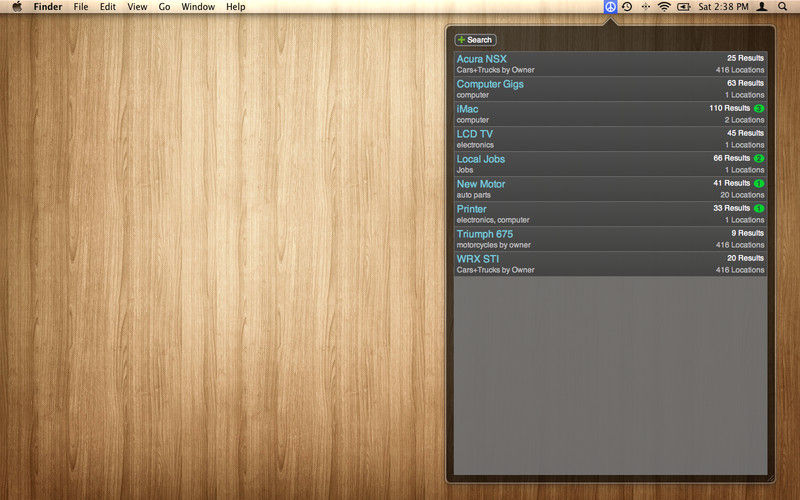Open the Printer saved search
Image resolution: width=800 pixels, height=500 pixels.
coord(610,214)
